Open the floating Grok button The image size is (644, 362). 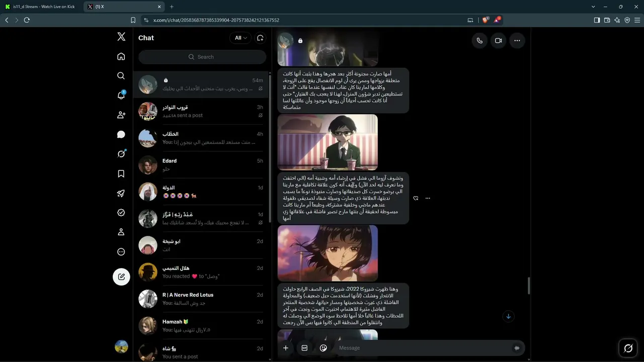click(628, 348)
